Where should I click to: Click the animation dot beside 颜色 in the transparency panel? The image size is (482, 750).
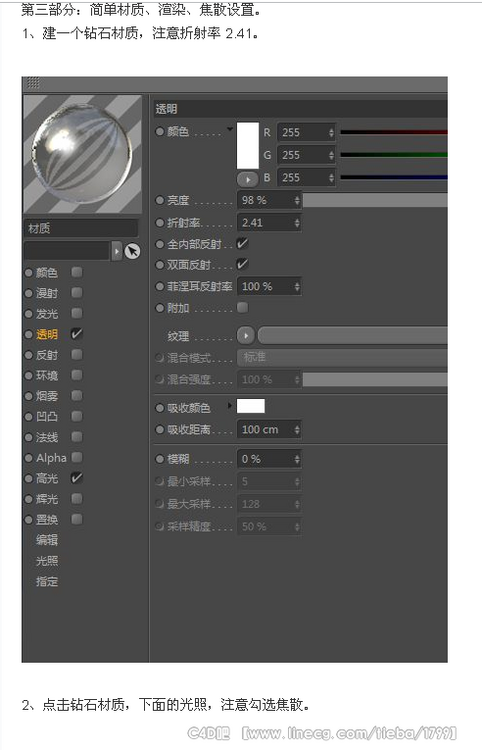pyautogui.click(x=160, y=131)
